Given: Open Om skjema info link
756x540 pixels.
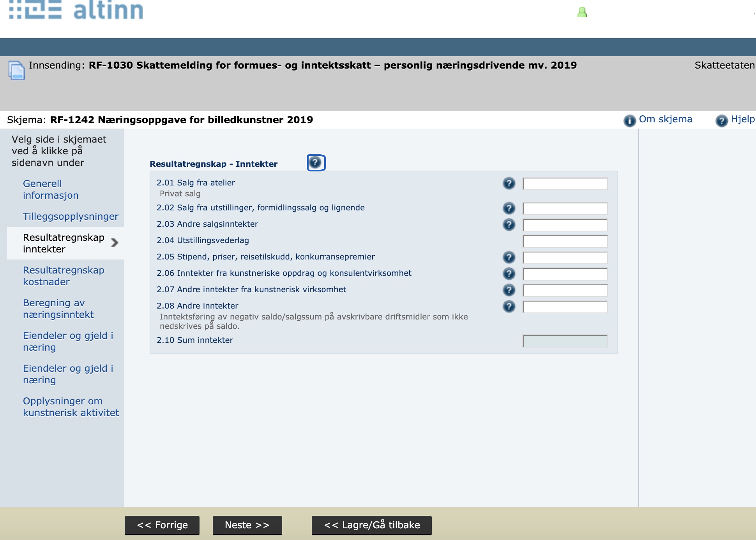Looking at the screenshot, I should (665, 119).
